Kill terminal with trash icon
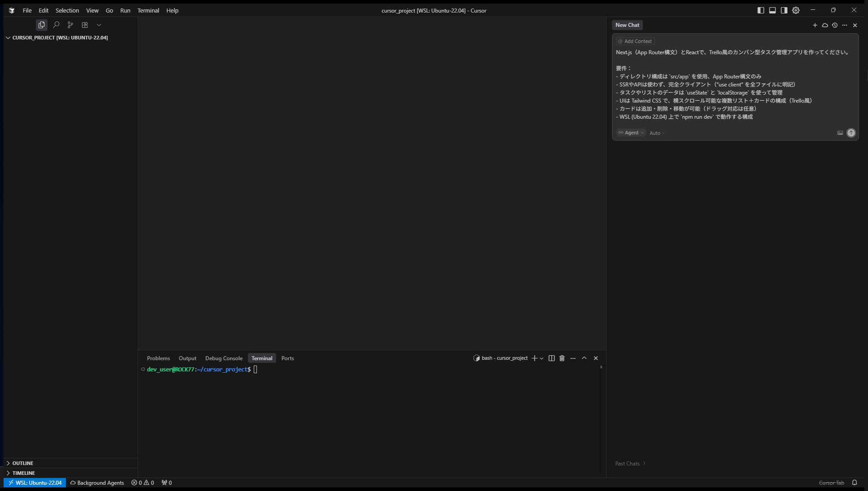 (562, 358)
